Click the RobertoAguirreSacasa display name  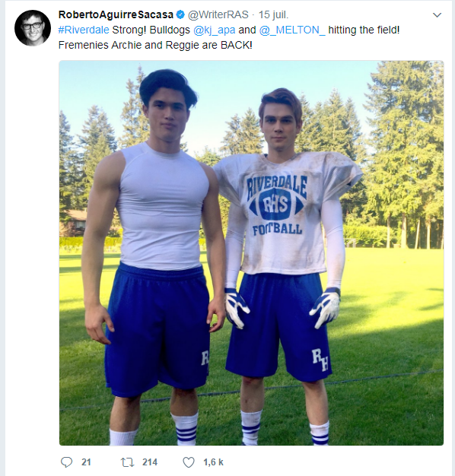tap(116, 14)
